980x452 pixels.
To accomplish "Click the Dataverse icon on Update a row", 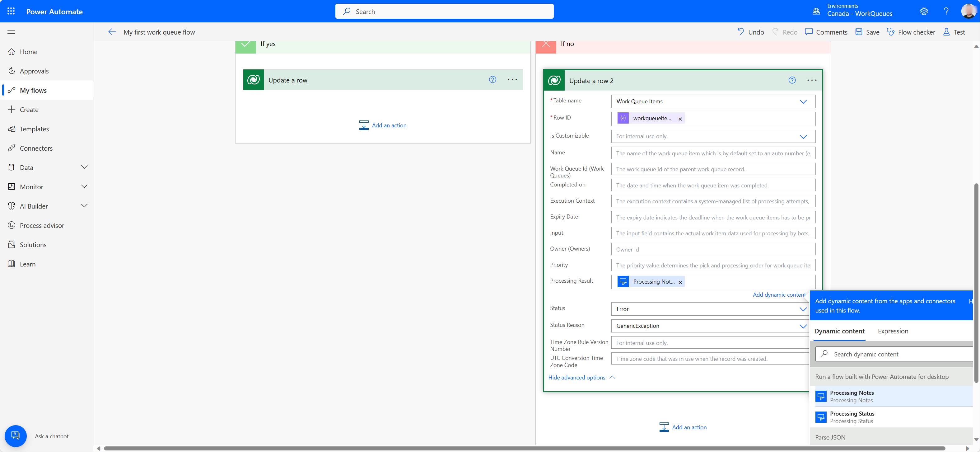I will point(253,80).
